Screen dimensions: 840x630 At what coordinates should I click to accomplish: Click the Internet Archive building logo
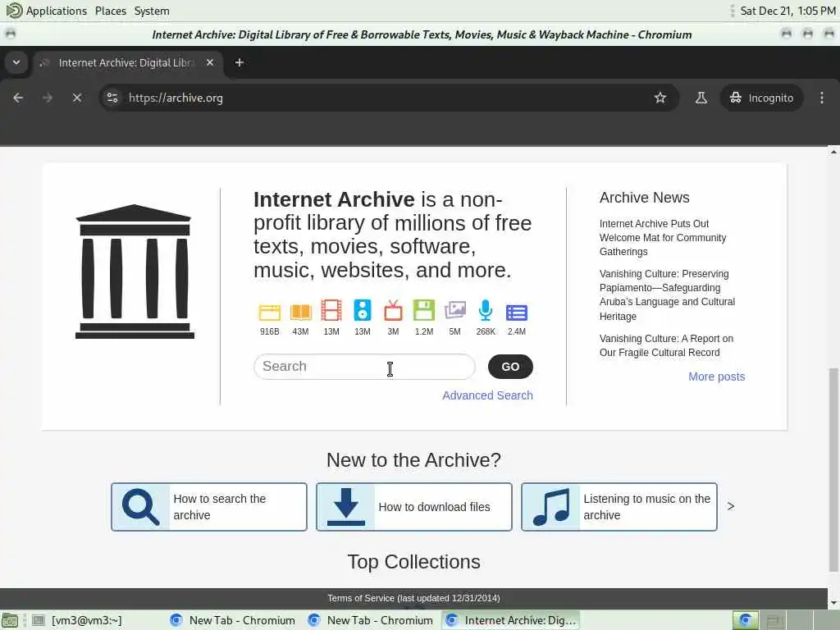tap(135, 271)
